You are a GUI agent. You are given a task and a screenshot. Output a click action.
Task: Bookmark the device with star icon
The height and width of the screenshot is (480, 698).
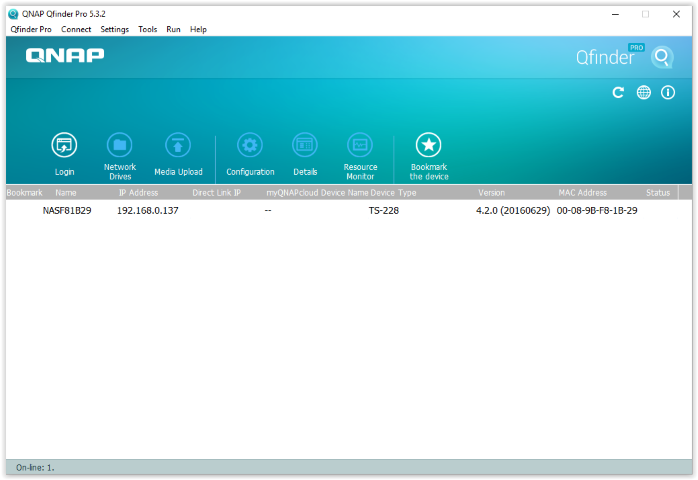pyautogui.click(x=429, y=146)
